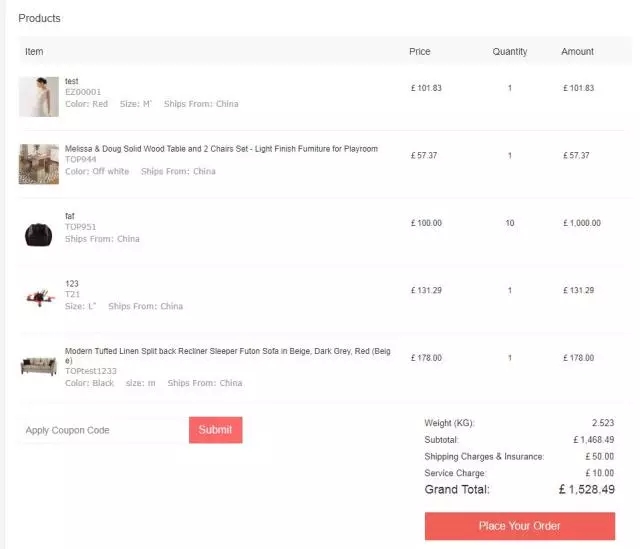The height and width of the screenshot is (549, 640).
Task: Open the wood table and chairs thumbnail
Action: 38,164
